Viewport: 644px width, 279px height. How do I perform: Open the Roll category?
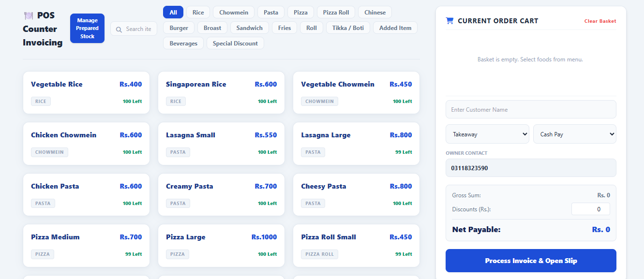click(x=312, y=28)
